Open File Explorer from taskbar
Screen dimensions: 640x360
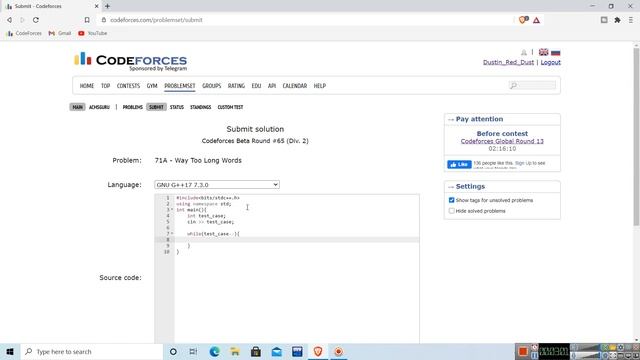point(235,351)
